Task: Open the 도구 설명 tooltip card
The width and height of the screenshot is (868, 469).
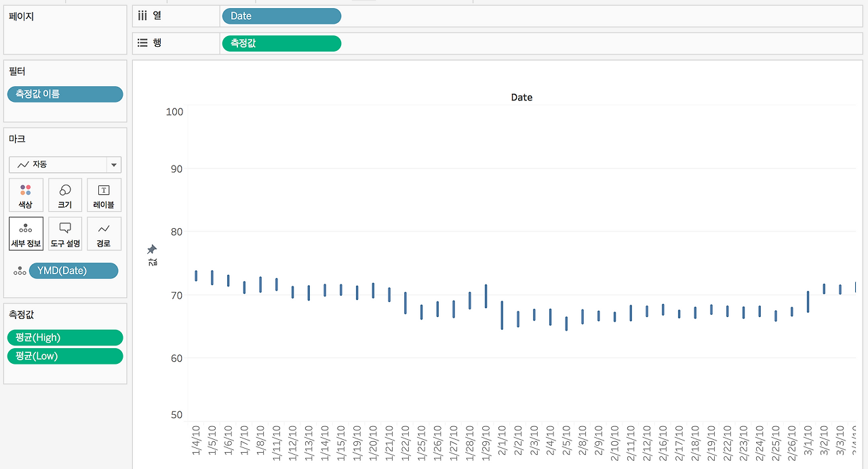Action: [x=65, y=233]
